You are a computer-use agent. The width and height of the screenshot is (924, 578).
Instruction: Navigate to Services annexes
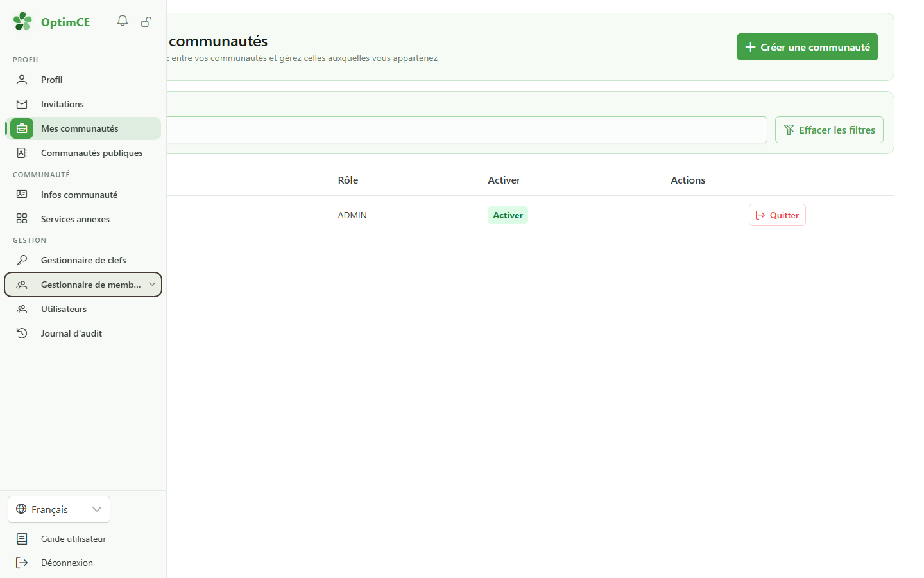[x=83, y=219]
